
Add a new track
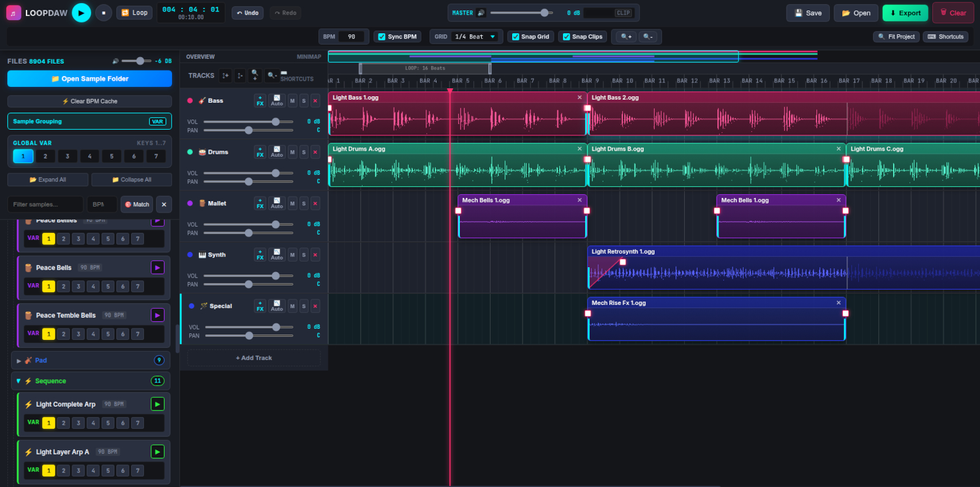[254, 358]
